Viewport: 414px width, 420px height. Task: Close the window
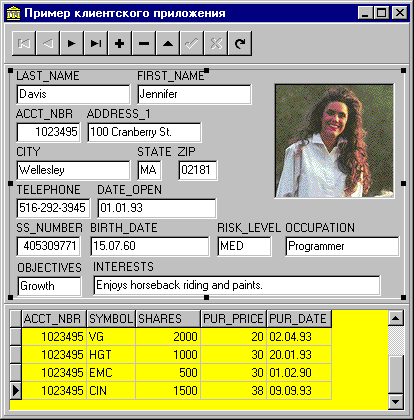399,13
